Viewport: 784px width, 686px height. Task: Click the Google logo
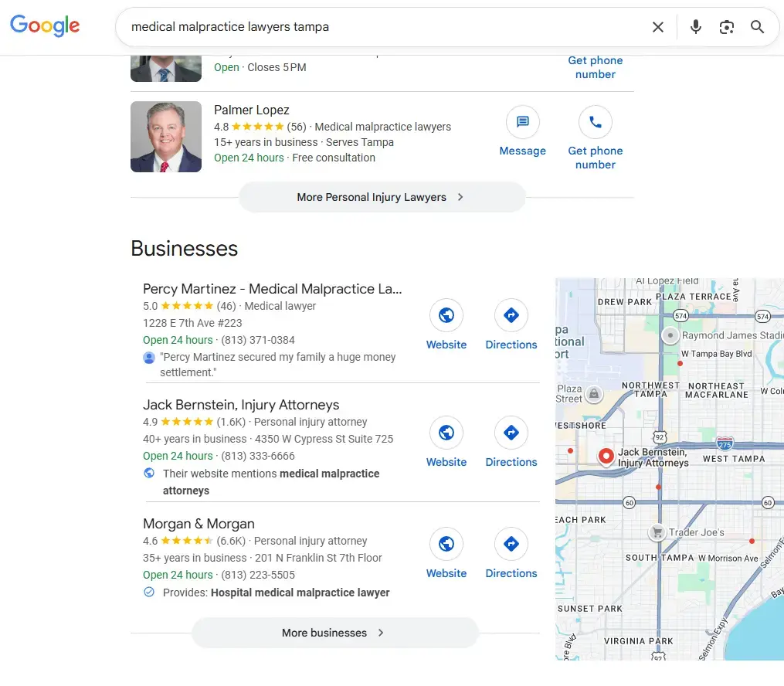45,25
